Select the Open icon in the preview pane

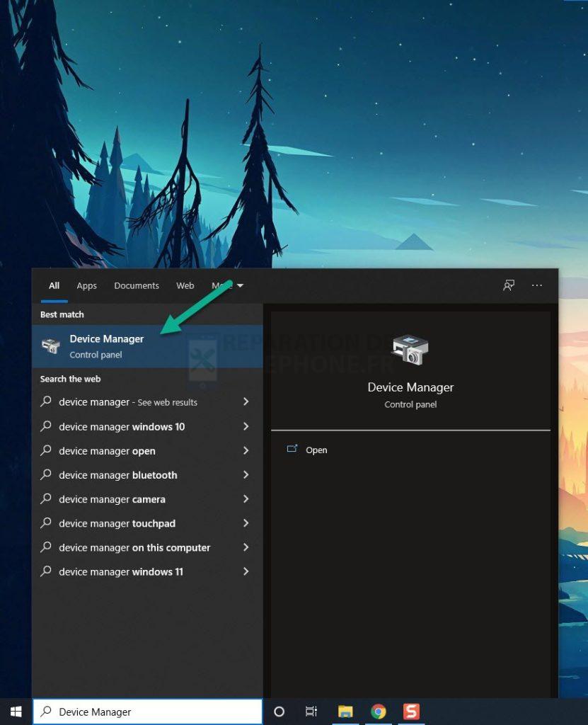pyautogui.click(x=292, y=450)
